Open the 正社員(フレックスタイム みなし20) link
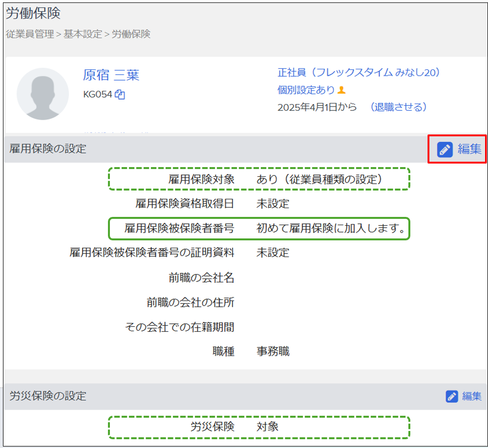Image resolution: width=488 pixels, height=448 pixels. point(359,73)
